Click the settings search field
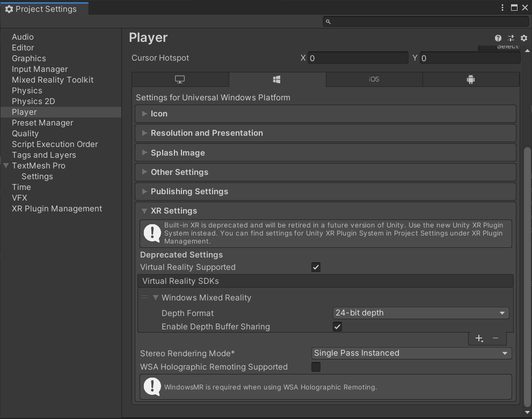The image size is (532, 419). [427, 21]
